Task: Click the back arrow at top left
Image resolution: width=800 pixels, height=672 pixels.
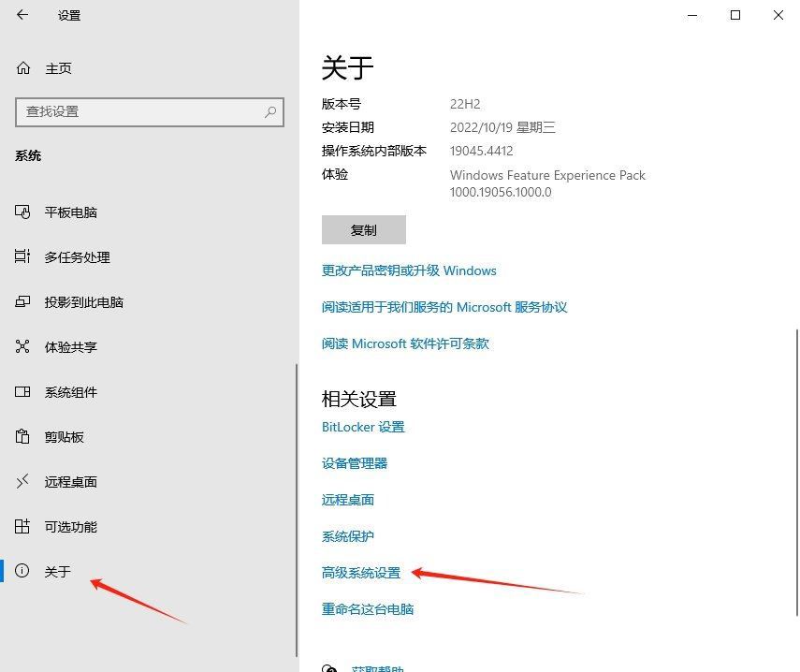Action: pyautogui.click(x=22, y=15)
